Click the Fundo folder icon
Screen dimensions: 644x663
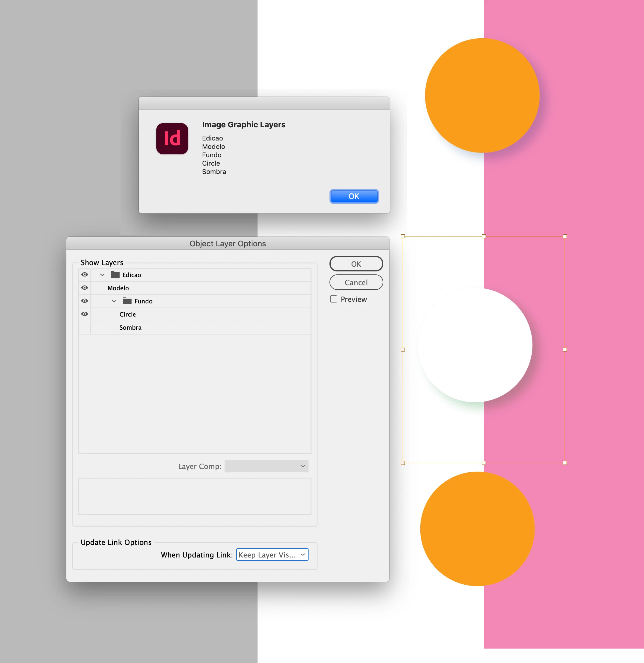tap(127, 301)
